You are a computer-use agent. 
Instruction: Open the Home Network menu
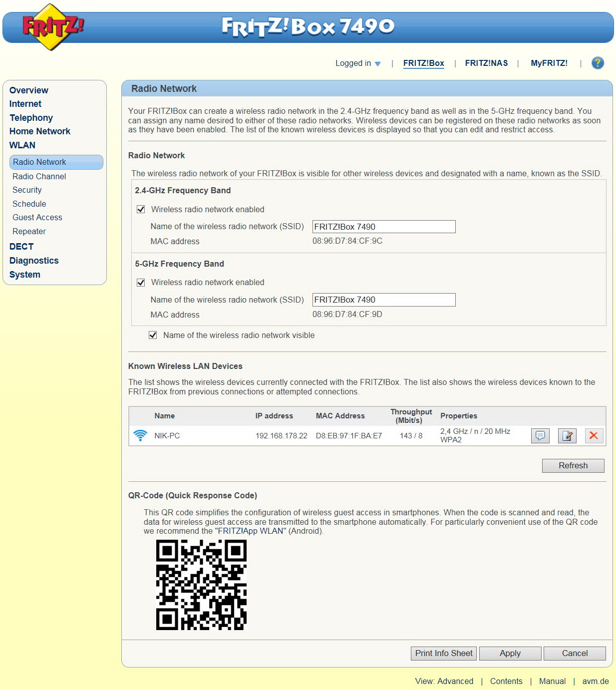click(40, 131)
